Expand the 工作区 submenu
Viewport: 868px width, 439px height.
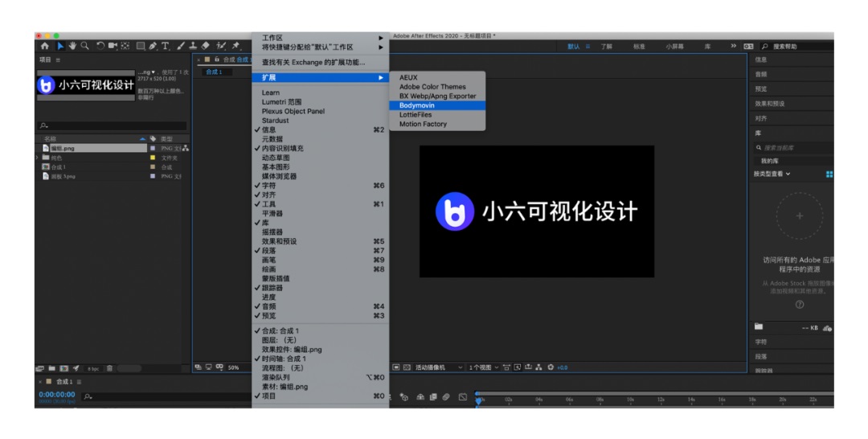tap(321, 38)
